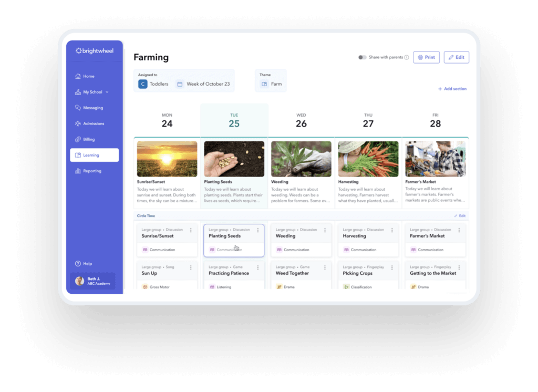
Task: Select the Learning menu item
Action: pos(94,155)
